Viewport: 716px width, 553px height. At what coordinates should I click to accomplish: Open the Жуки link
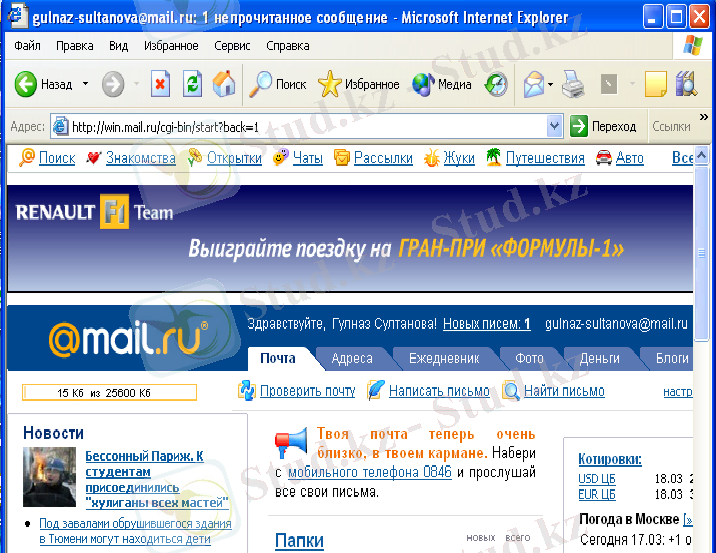pos(459,158)
